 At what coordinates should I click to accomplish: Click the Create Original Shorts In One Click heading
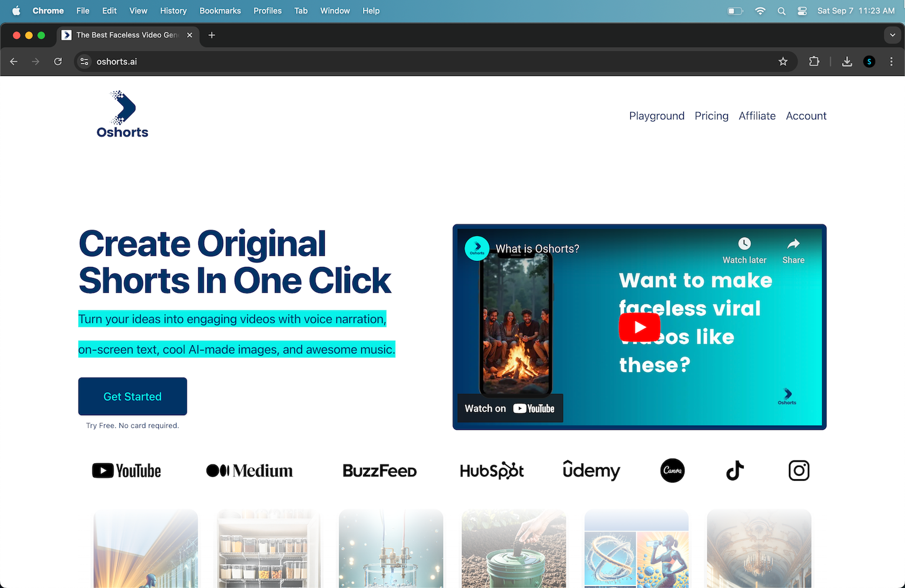(x=235, y=262)
